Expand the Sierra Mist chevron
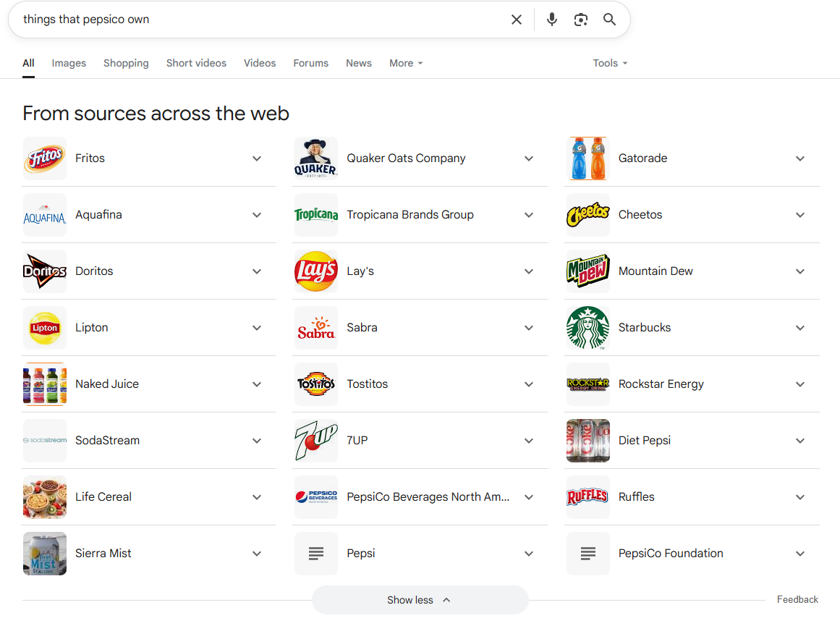This screenshot has height=618, width=840. (257, 554)
